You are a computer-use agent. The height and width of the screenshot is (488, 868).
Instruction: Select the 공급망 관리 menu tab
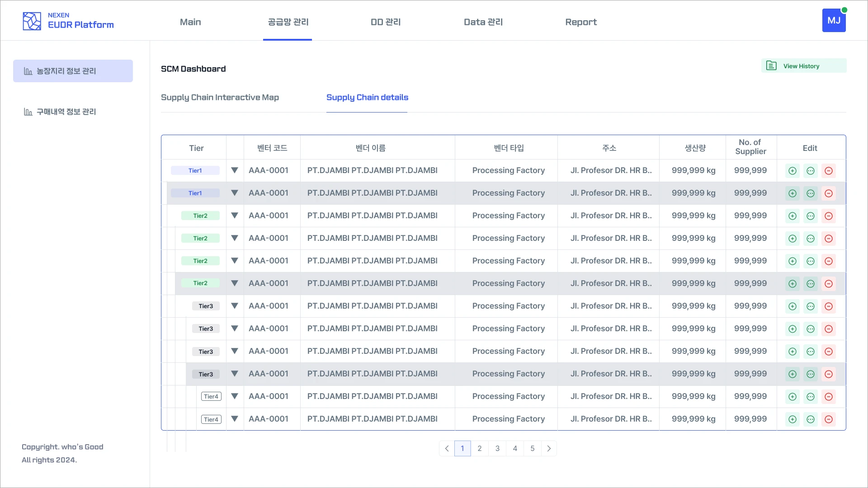coord(288,22)
